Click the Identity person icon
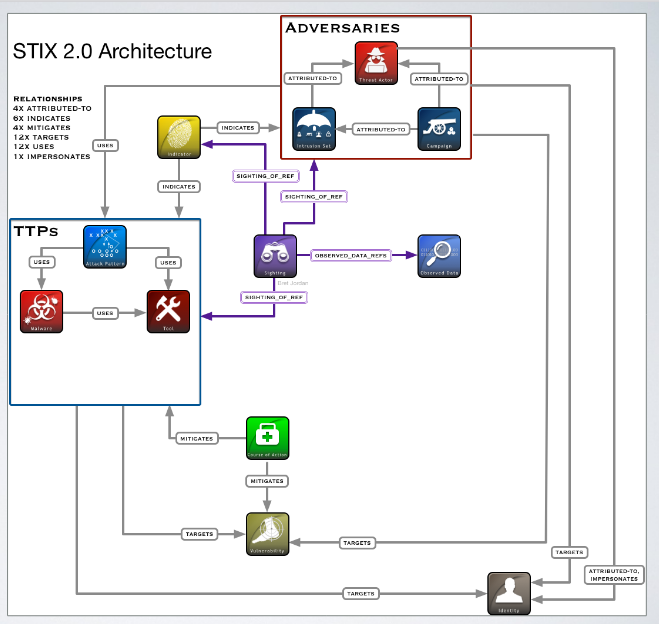The height and width of the screenshot is (624, 659). click(509, 594)
